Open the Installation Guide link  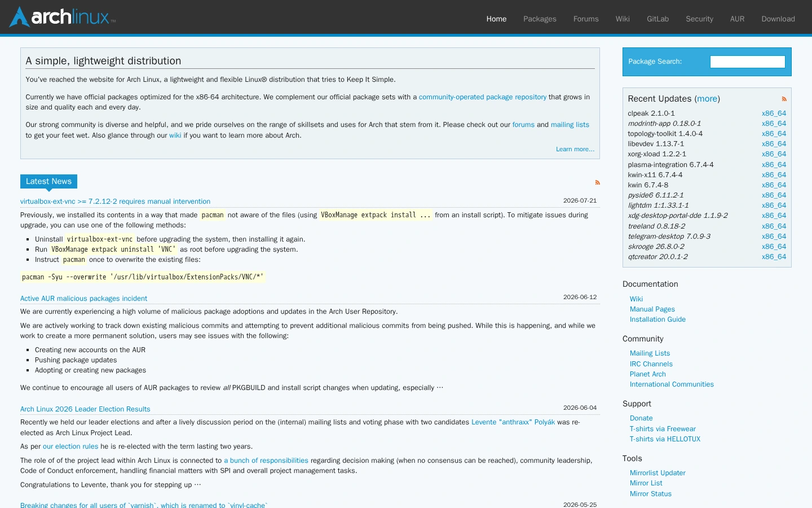(657, 319)
